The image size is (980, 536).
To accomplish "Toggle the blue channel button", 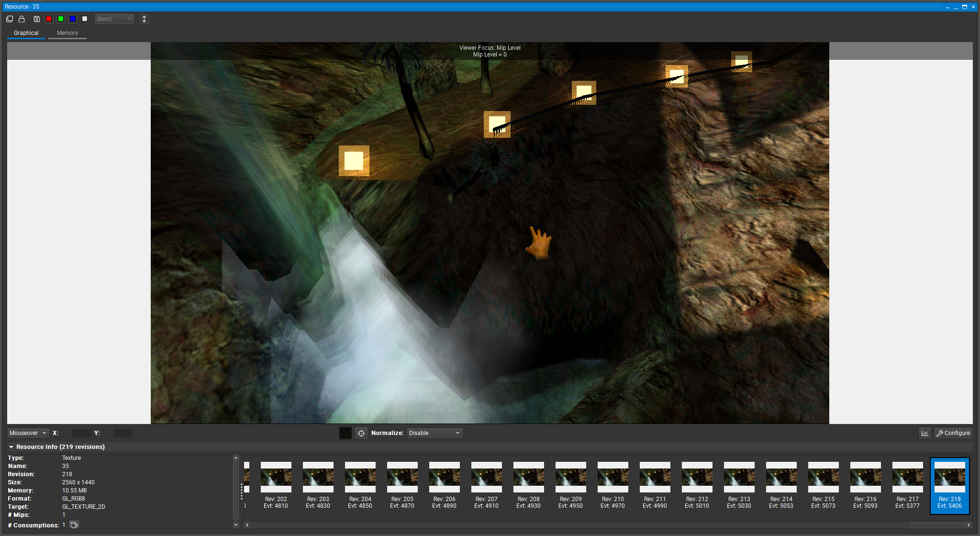I will (x=73, y=19).
